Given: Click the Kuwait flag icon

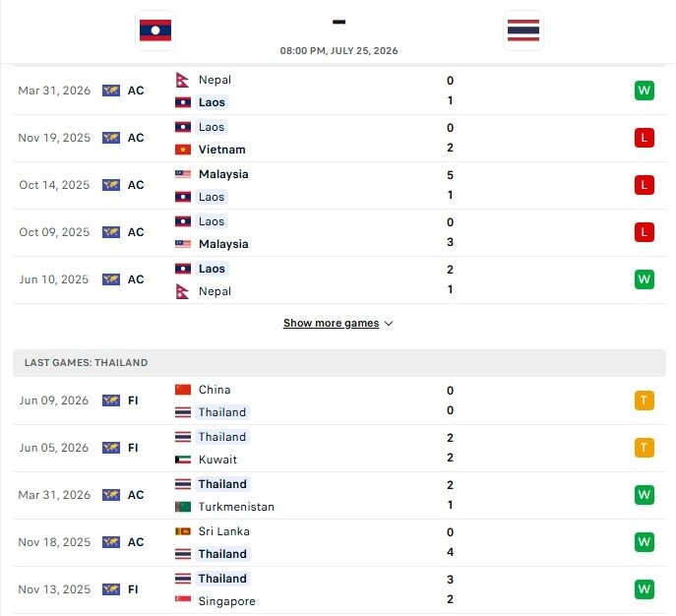Looking at the screenshot, I should point(183,460).
